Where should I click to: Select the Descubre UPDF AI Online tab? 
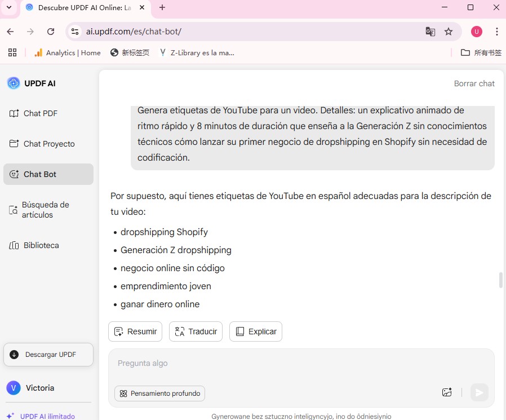[85, 8]
